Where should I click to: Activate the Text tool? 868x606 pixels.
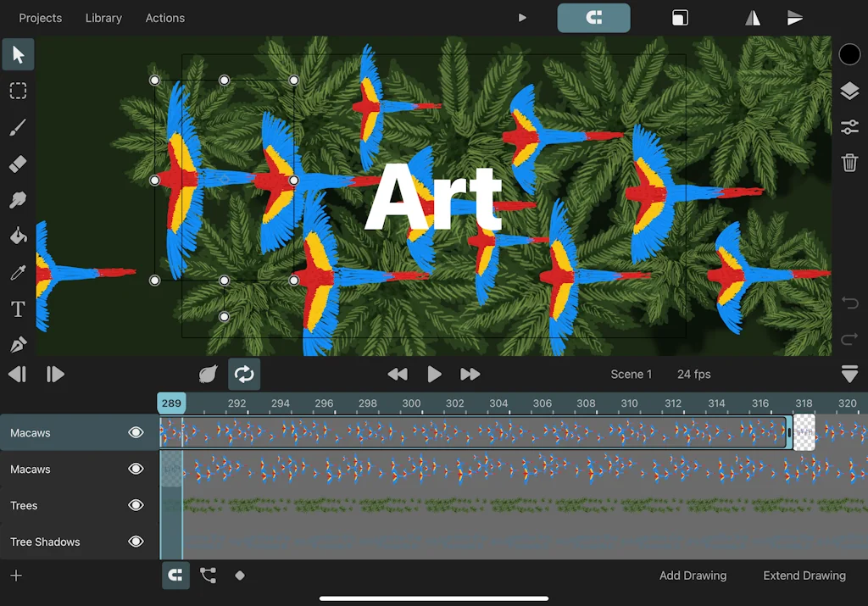18,309
